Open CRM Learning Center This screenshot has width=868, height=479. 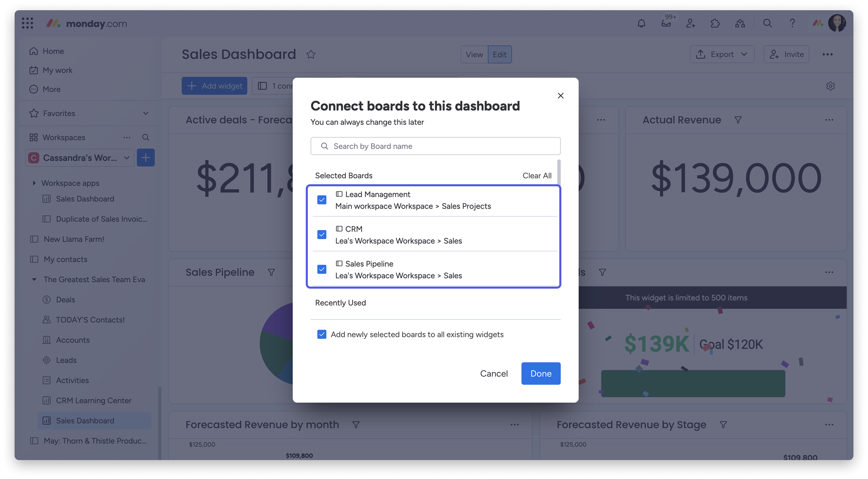(87, 400)
